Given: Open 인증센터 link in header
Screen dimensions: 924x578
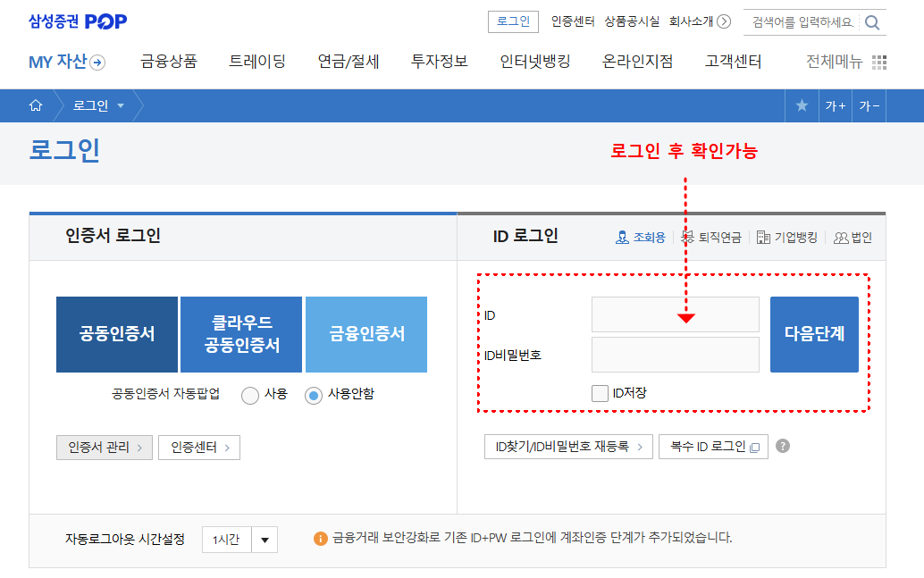Looking at the screenshot, I should pos(573,21).
